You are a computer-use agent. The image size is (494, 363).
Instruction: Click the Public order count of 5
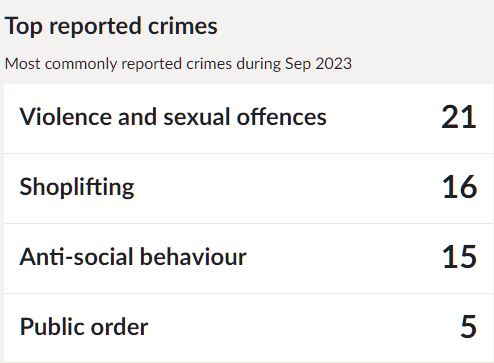[468, 326]
